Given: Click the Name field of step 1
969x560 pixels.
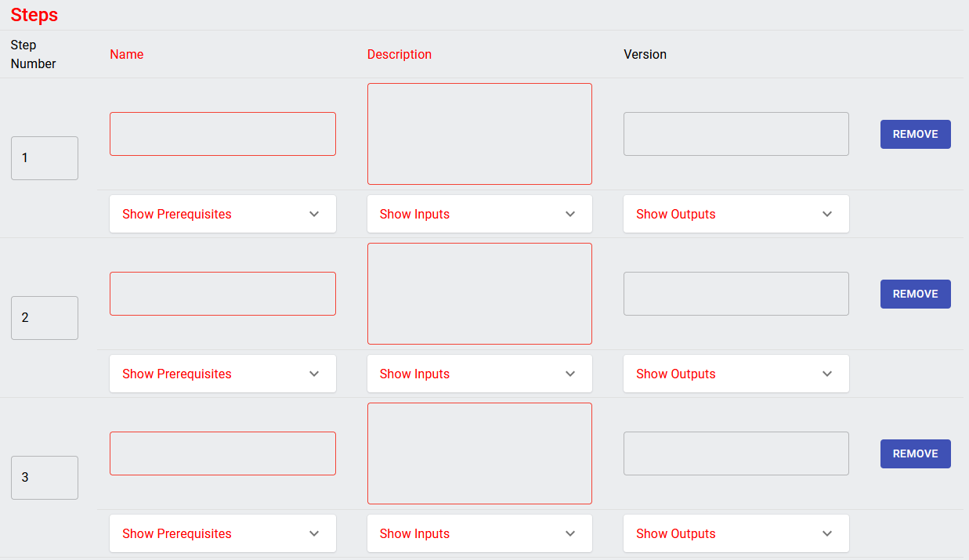Looking at the screenshot, I should pos(222,133).
